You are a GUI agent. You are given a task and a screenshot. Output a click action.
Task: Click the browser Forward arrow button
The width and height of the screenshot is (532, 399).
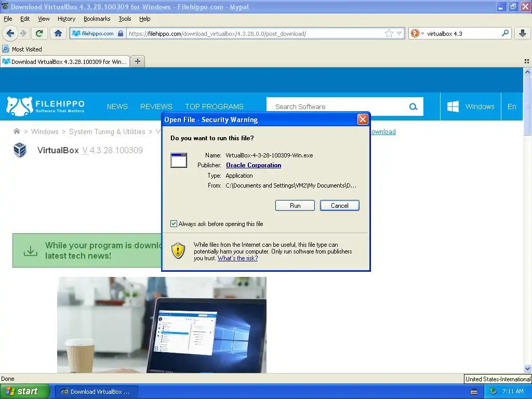click(23, 33)
